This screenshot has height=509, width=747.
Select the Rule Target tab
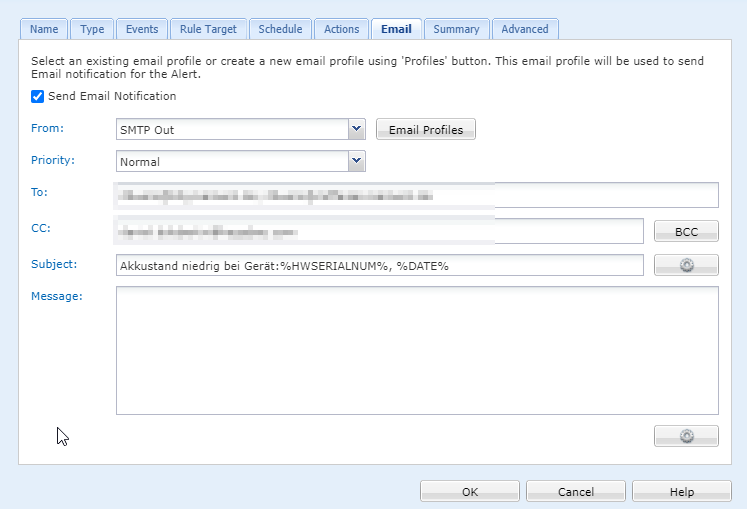coord(208,30)
